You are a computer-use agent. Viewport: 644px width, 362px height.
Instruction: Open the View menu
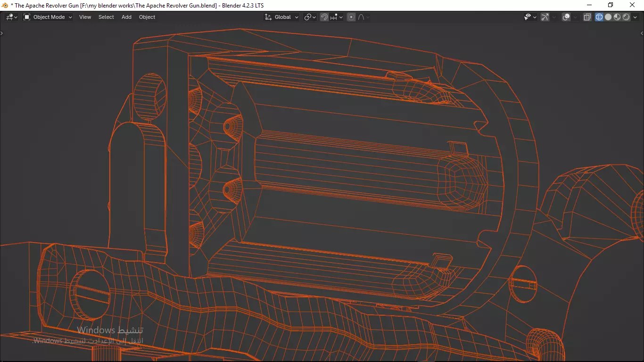(85, 17)
